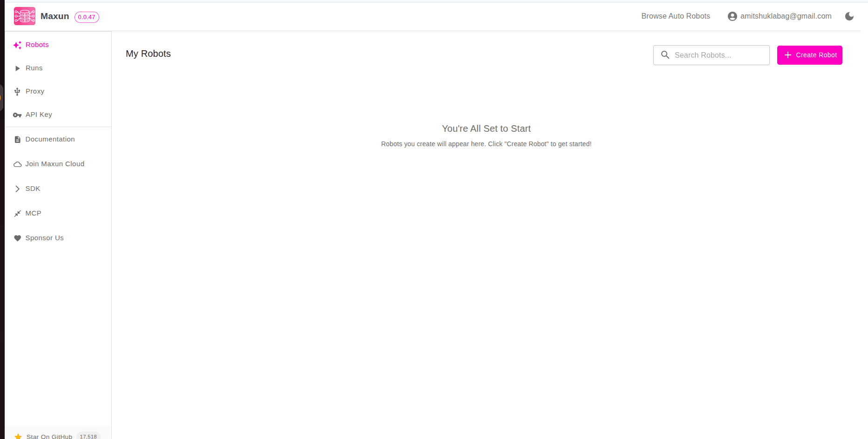This screenshot has height=439, width=868.
Task: Click the MCP plug icon
Action: [17, 214]
